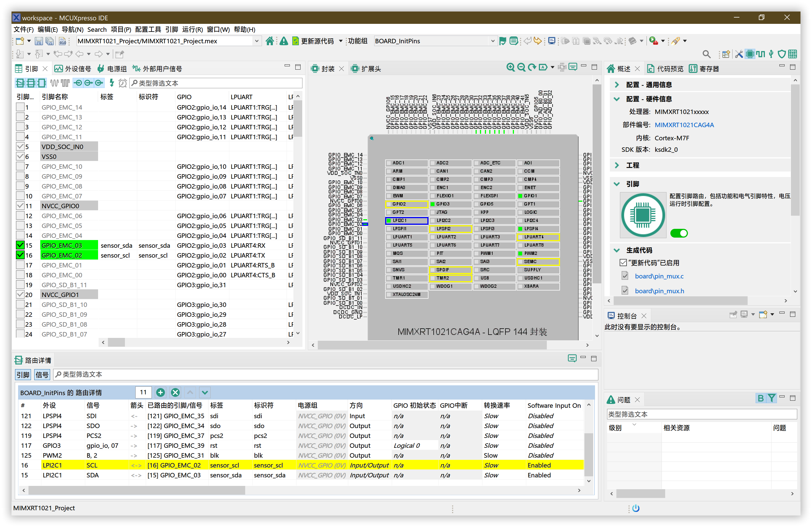The height and width of the screenshot is (527, 812).
Task: Switch to the 外设信号 tab
Action: pyautogui.click(x=73, y=69)
